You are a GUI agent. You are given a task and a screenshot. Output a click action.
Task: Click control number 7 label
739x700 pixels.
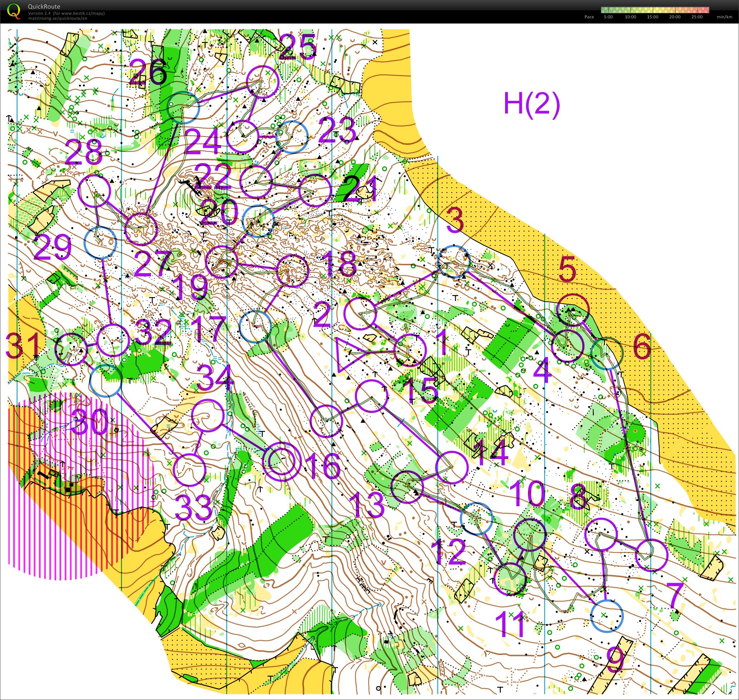(676, 596)
